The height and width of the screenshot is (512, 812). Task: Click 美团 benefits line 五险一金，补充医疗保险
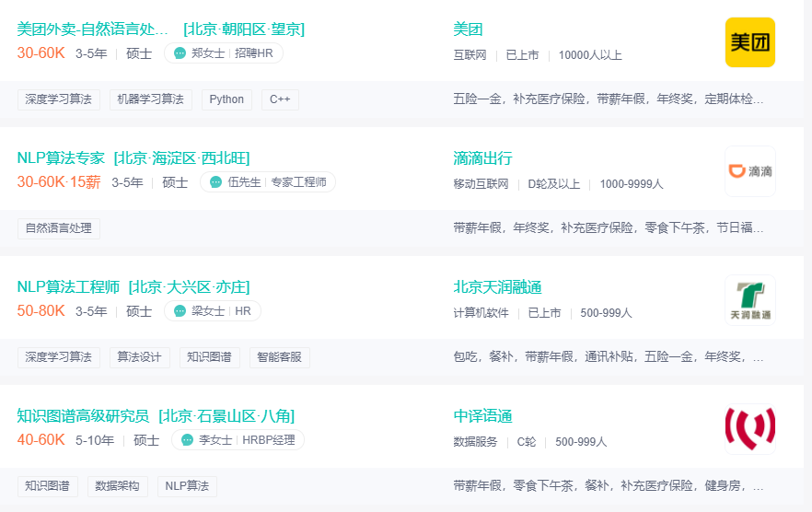point(608,99)
